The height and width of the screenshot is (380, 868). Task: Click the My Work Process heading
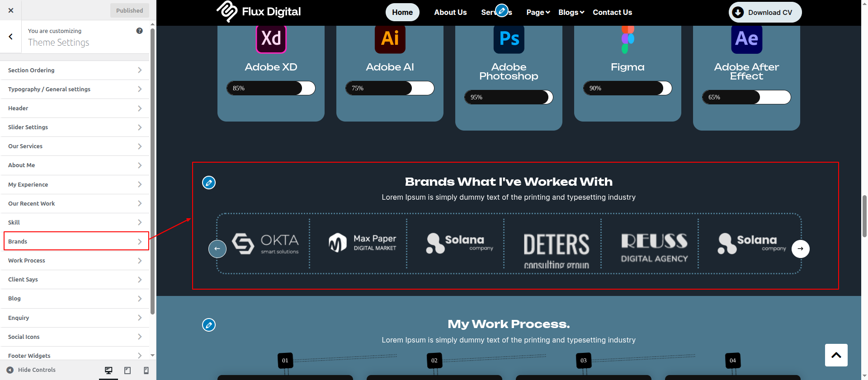(509, 324)
